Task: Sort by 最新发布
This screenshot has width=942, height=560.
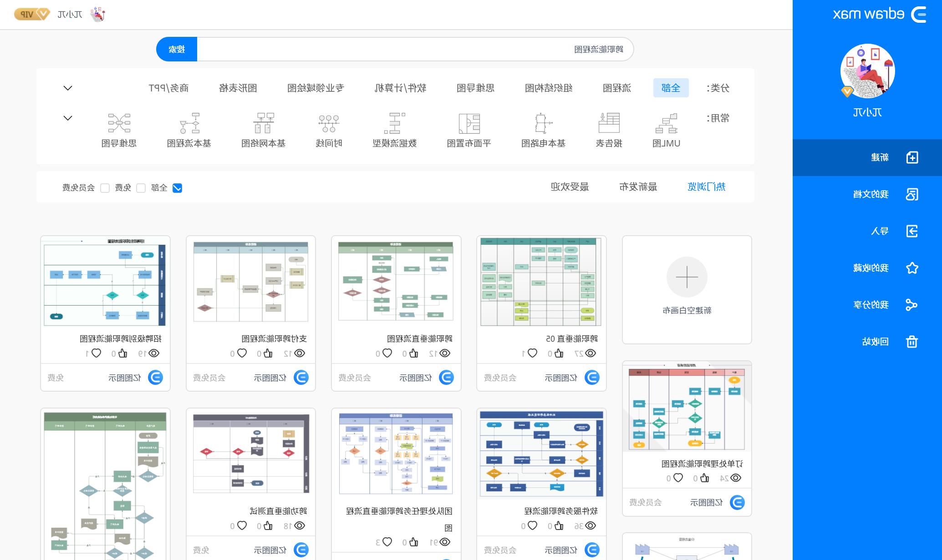Action: (638, 187)
